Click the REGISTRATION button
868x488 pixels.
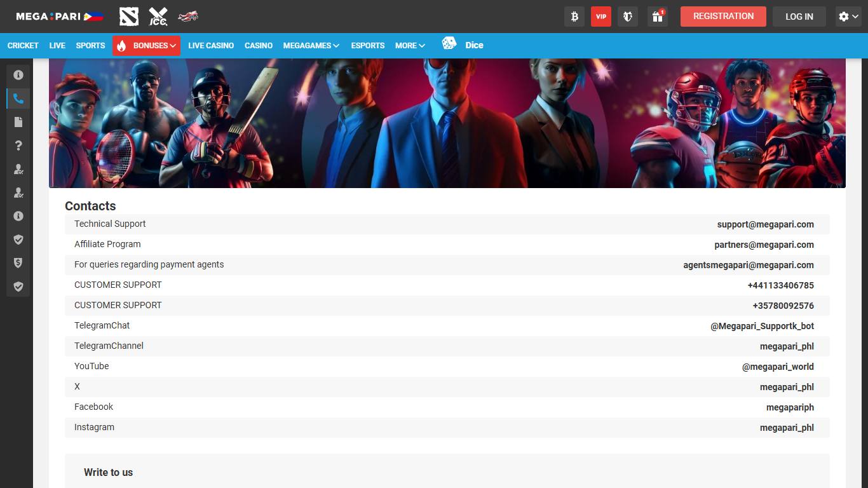(x=723, y=17)
